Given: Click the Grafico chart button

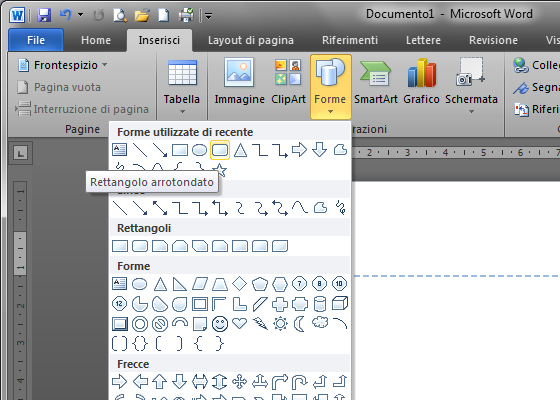Looking at the screenshot, I should pyautogui.click(x=421, y=82).
